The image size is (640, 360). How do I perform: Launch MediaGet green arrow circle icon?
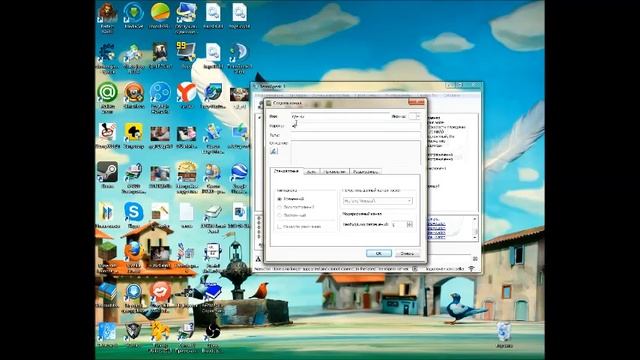(x=133, y=12)
